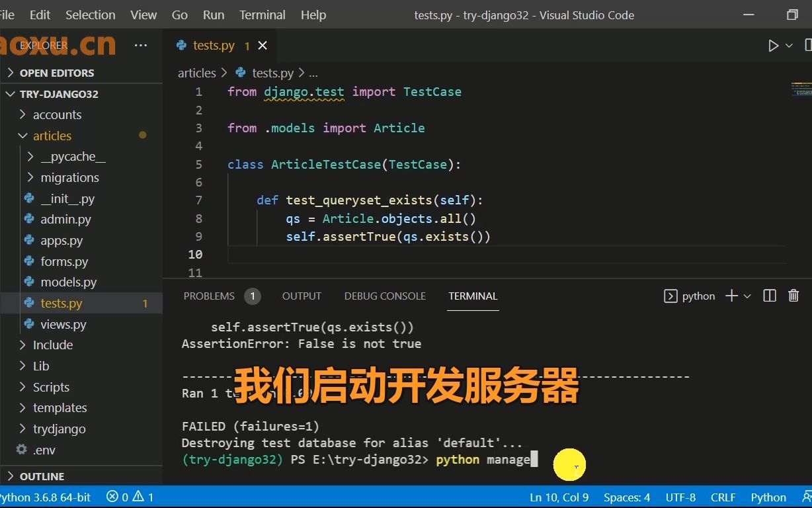Open the terminal profile dropdown chevron
812x508 pixels.
click(748, 296)
